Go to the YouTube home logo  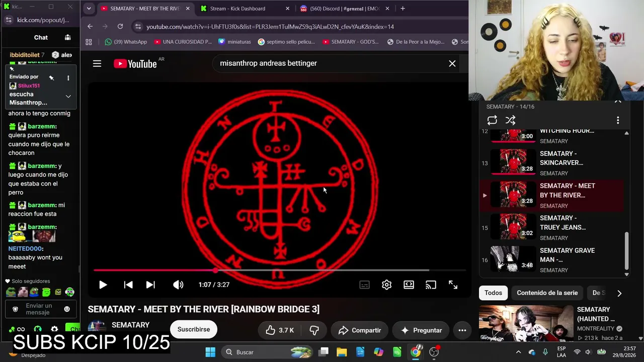coord(135,63)
